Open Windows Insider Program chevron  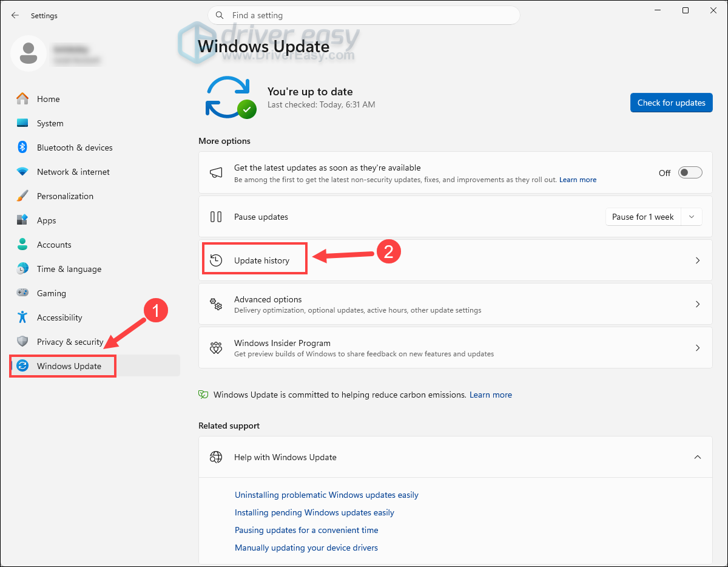(698, 348)
